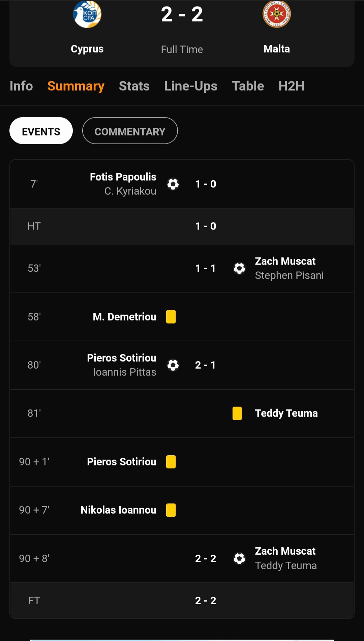Viewport: 364px width, 641px height.
Task: Tap the Malta football association crest
Action: point(277,14)
